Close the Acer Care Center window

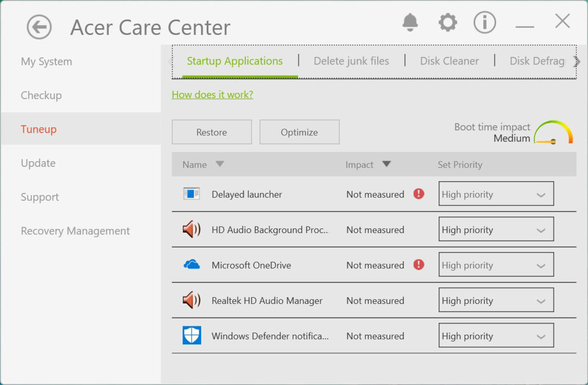(562, 21)
